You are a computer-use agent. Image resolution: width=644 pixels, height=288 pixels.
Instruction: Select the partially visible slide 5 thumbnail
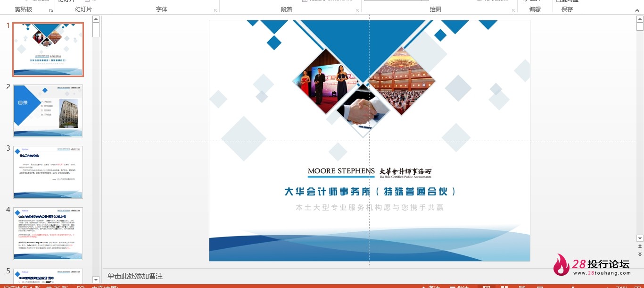coord(48,276)
